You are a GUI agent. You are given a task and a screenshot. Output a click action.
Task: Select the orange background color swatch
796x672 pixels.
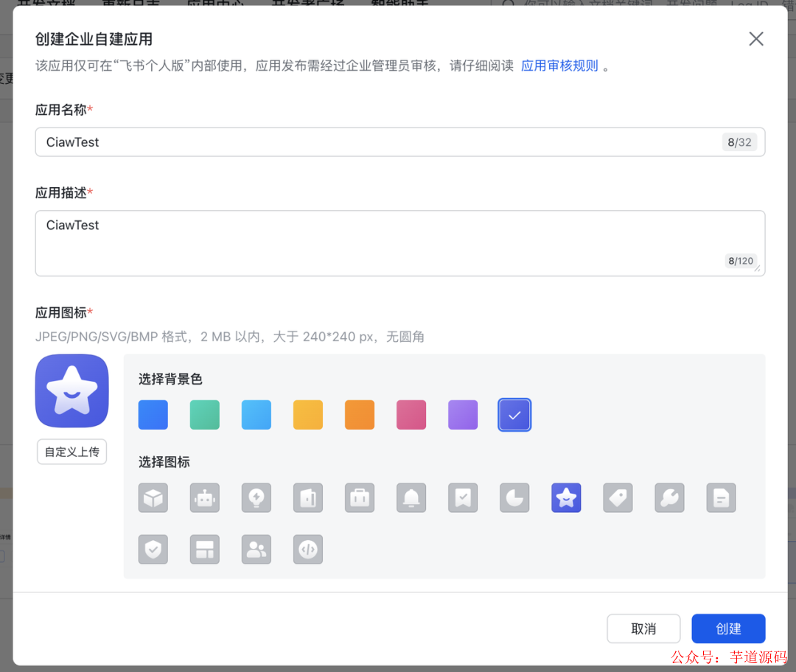pos(359,414)
